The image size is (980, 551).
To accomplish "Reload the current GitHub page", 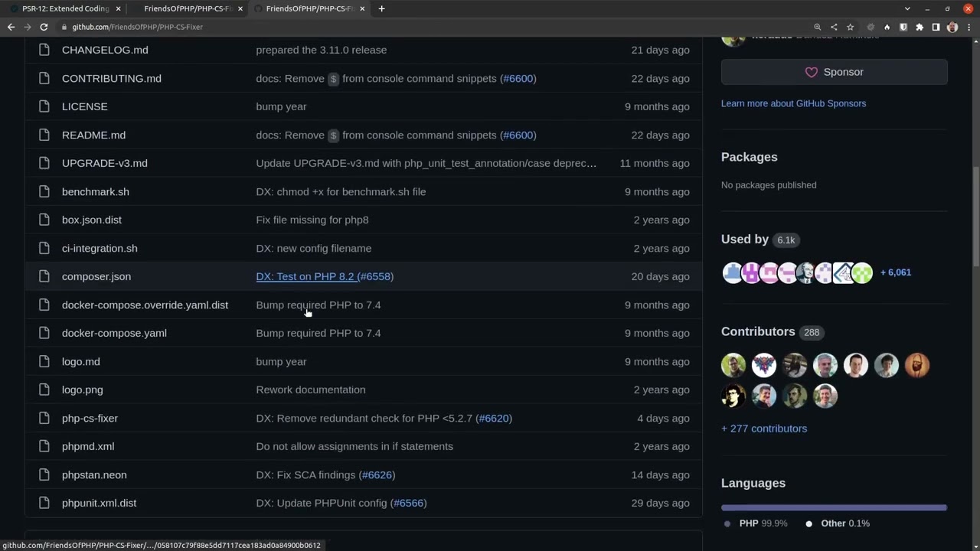I will click(x=44, y=27).
